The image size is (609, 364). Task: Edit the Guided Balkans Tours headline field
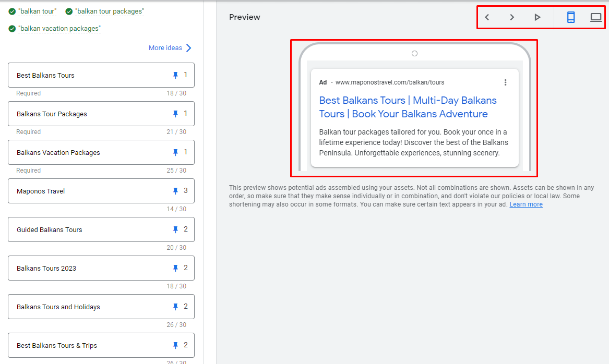click(x=101, y=229)
